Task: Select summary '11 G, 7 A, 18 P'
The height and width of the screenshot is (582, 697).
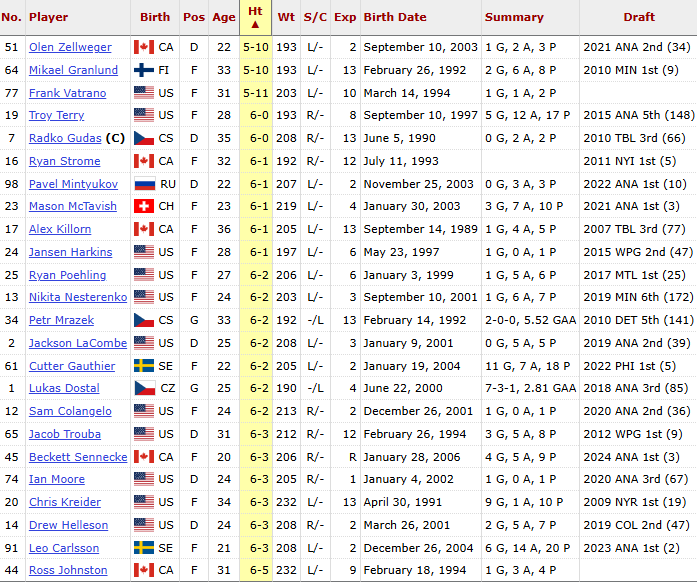Action: 530,366
